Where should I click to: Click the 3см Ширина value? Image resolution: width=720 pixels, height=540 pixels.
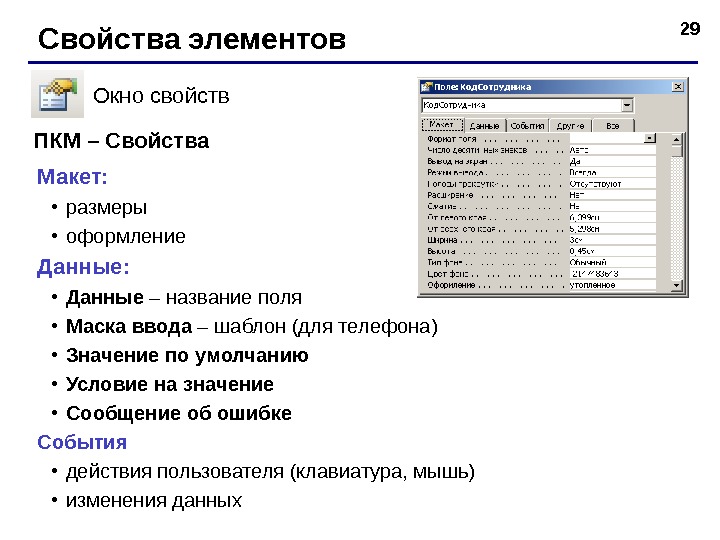(612, 240)
